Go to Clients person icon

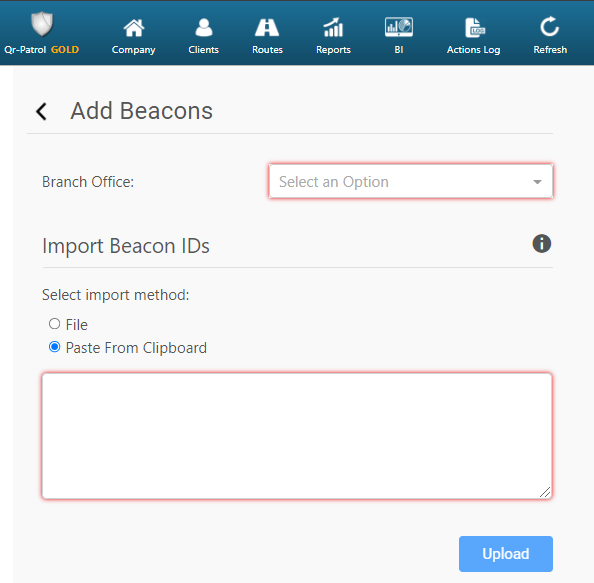point(204,28)
